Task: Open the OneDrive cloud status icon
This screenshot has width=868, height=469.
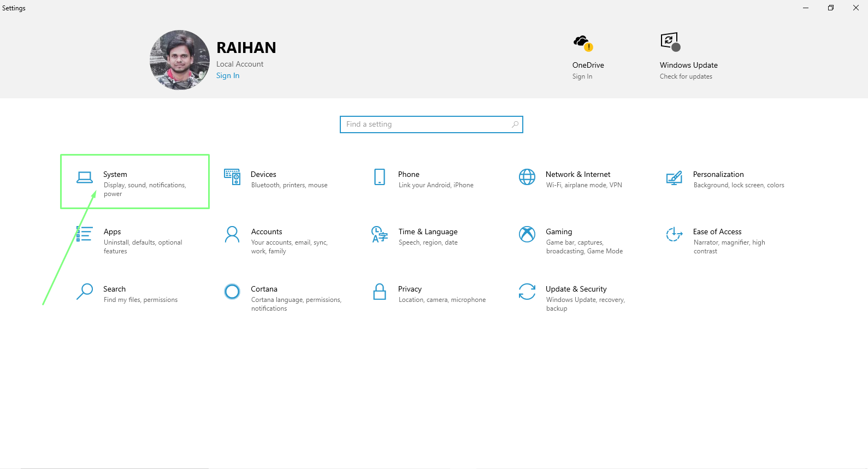Action: tap(582, 43)
